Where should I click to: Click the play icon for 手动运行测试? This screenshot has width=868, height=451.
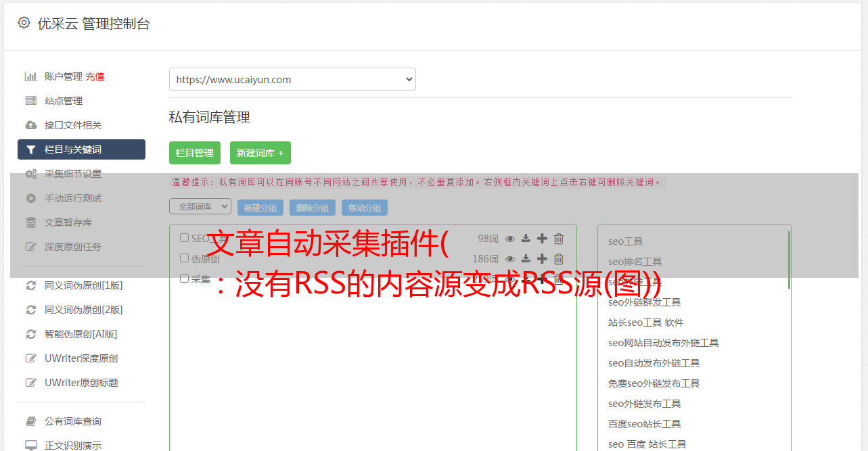click(x=31, y=198)
